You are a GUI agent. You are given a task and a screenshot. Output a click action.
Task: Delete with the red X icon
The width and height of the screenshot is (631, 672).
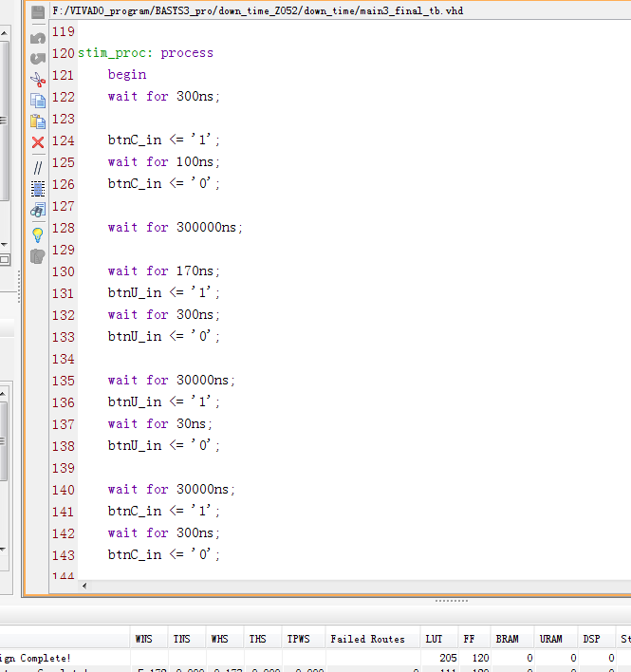point(38,142)
